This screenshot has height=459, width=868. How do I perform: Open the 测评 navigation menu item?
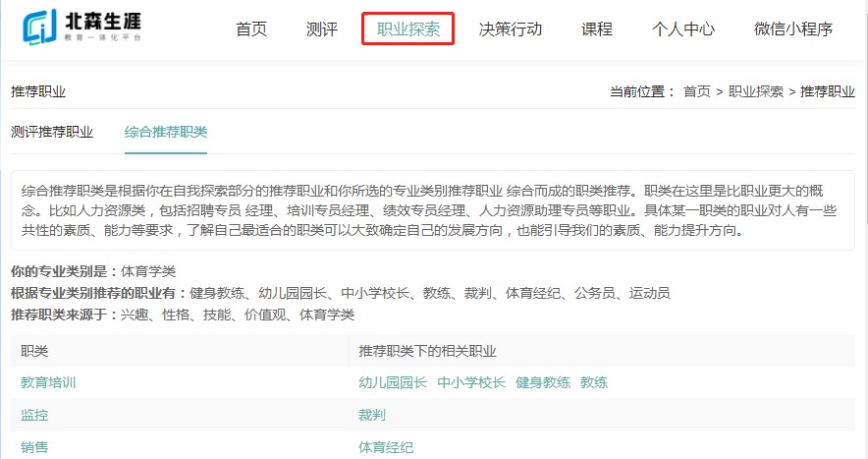(x=322, y=29)
